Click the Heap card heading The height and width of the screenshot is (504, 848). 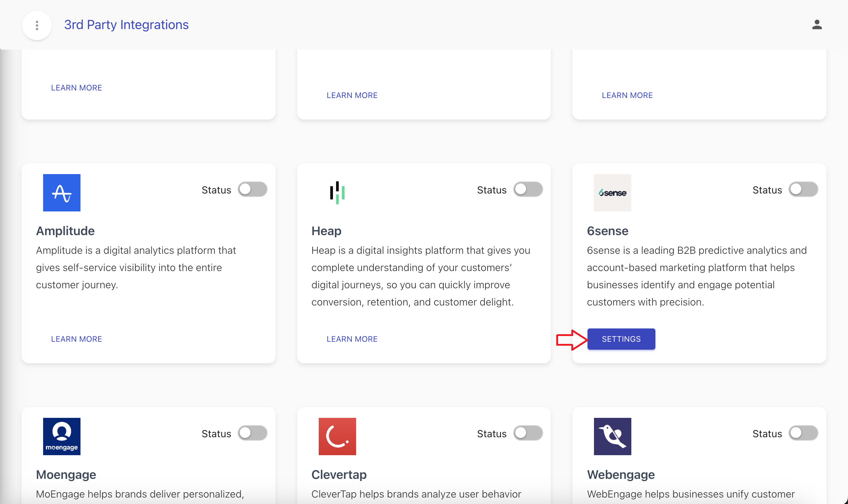[326, 231]
